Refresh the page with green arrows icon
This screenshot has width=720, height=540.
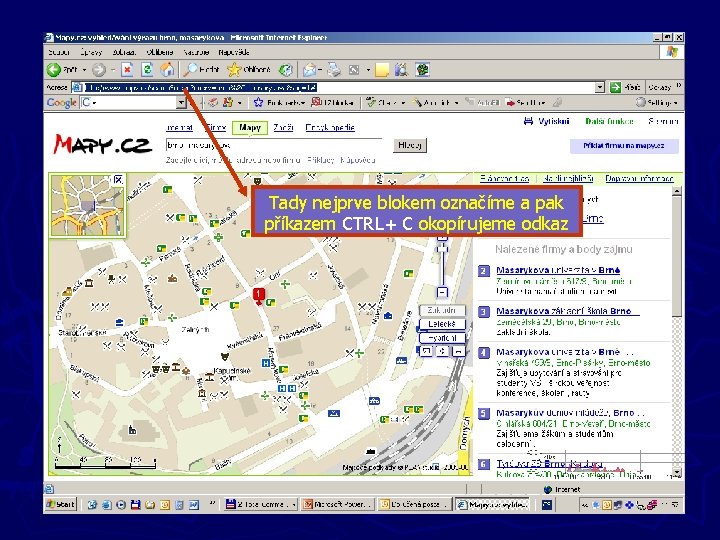coord(147,70)
